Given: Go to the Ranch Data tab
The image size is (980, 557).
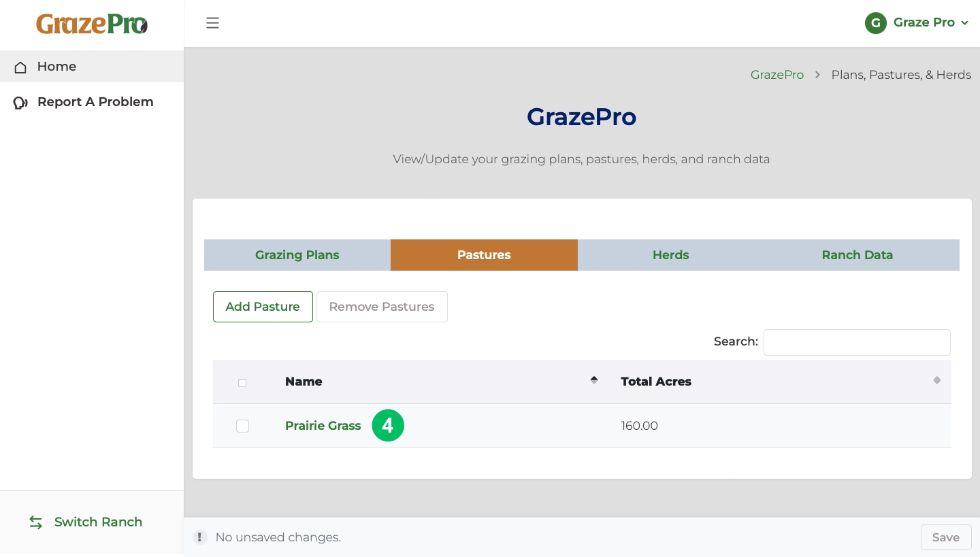Looking at the screenshot, I should pyautogui.click(x=857, y=255).
